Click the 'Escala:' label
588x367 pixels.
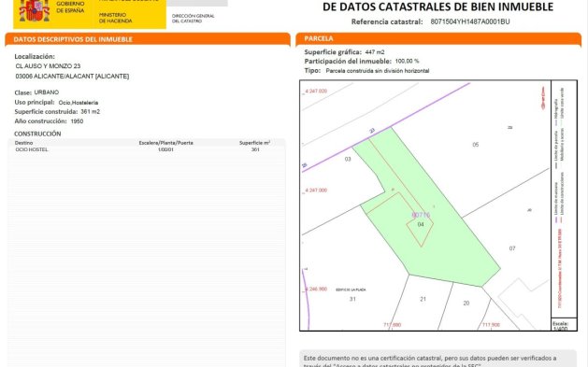coord(560,323)
